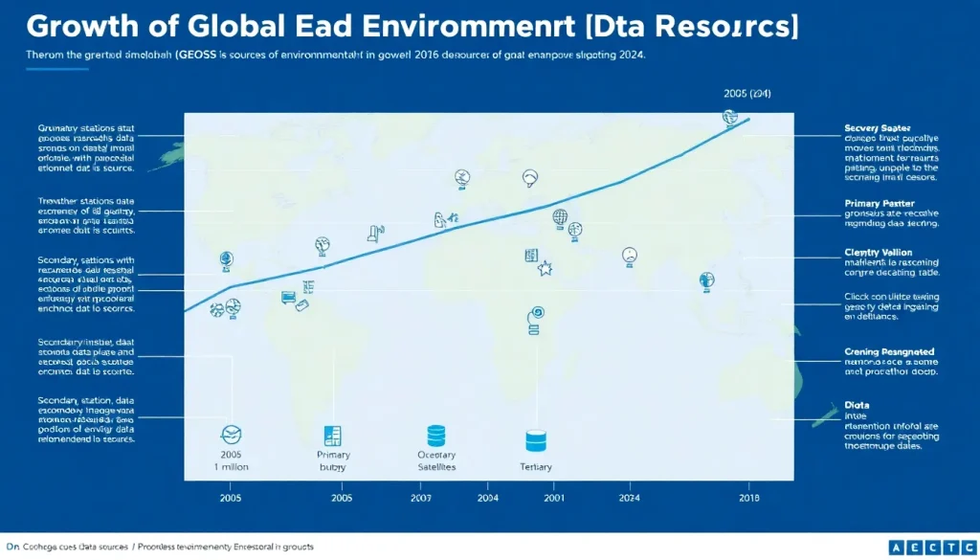The height and width of the screenshot is (560, 980).
Task: Click the antenna signal tower icon
Action: pyautogui.click(x=375, y=234)
